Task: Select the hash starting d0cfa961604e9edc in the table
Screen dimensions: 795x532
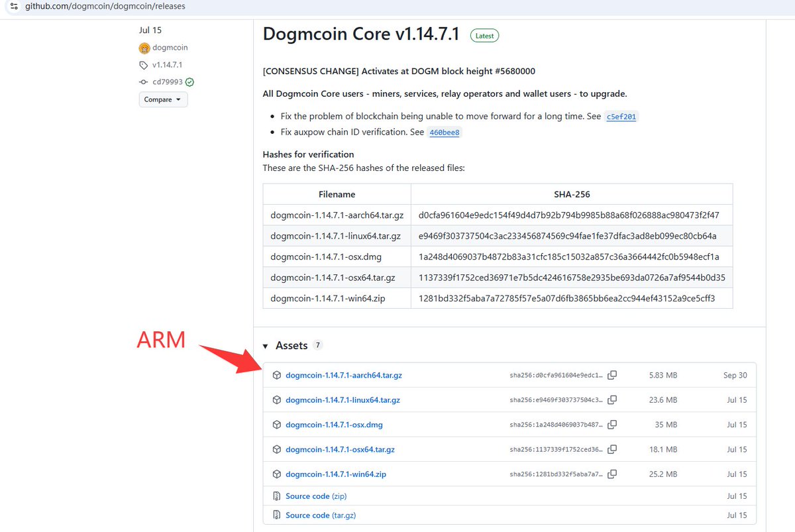Action: click(x=569, y=215)
